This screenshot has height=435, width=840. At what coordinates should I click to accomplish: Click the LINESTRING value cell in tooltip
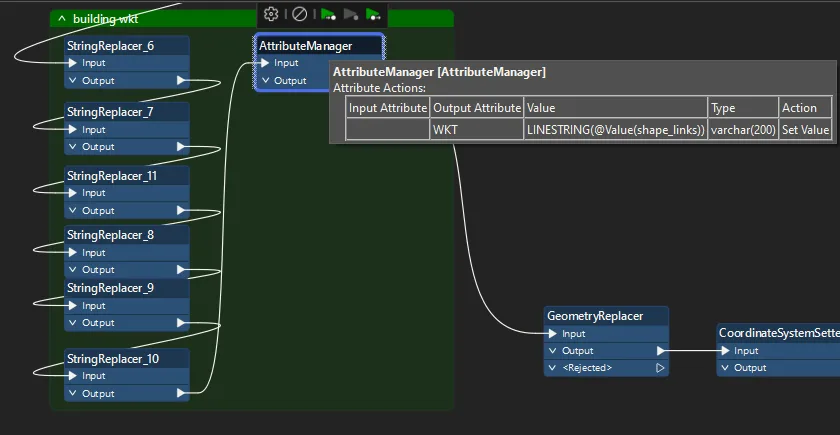click(x=616, y=130)
